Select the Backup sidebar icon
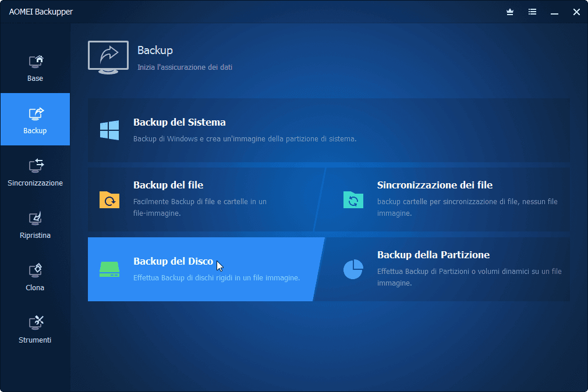Screen dimensions: 588x392 [36, 114]
